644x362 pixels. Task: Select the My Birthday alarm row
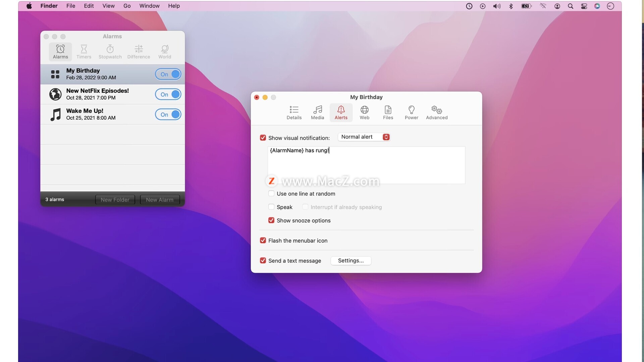tap(112, 74)
